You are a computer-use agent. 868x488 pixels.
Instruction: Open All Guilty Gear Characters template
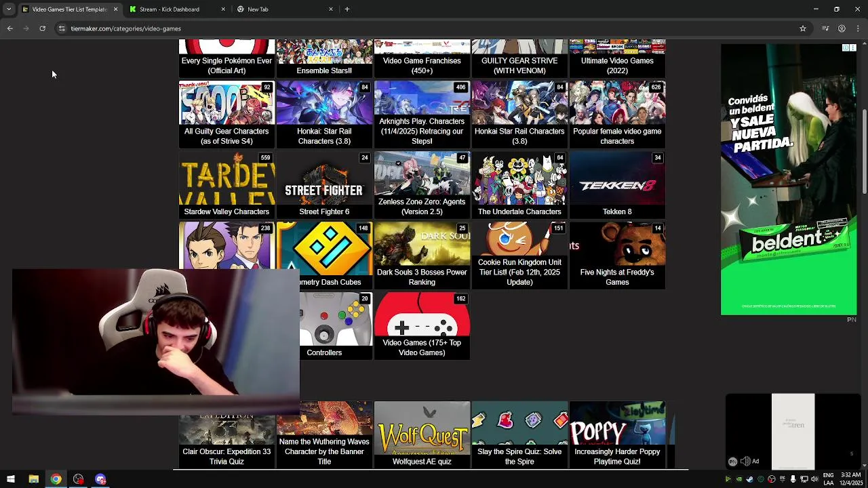click(226, 114)
